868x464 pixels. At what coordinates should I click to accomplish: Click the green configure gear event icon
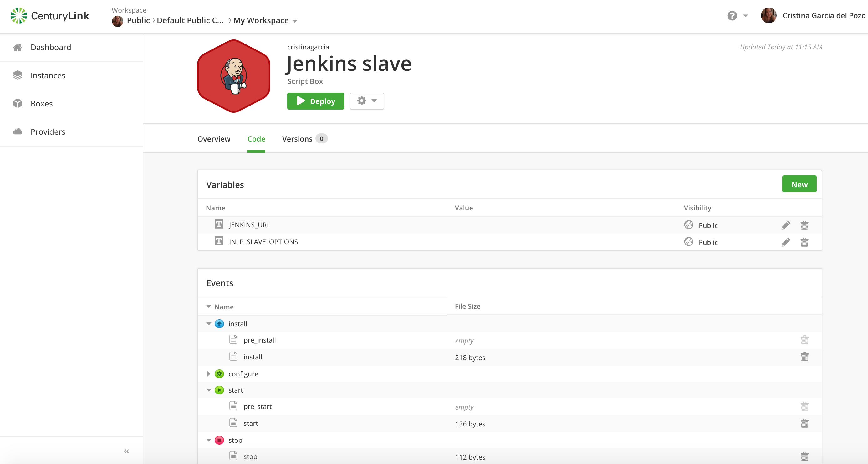219,374
